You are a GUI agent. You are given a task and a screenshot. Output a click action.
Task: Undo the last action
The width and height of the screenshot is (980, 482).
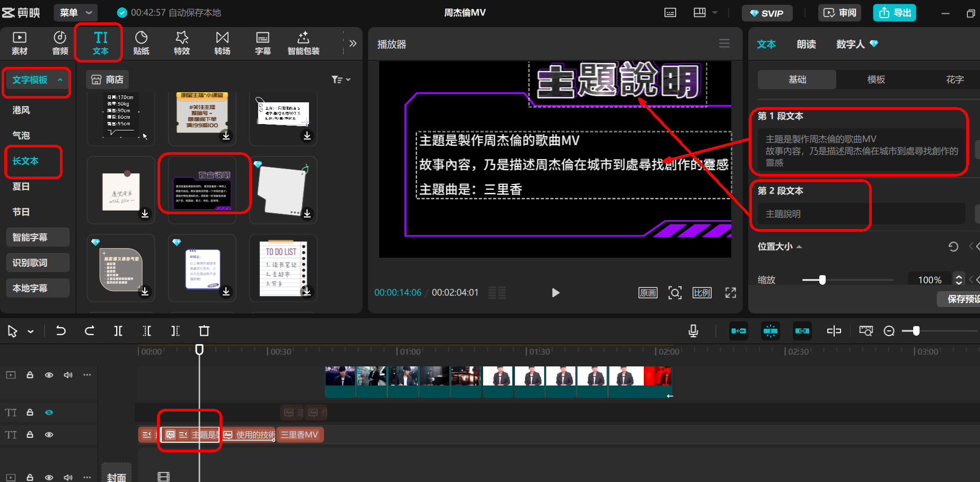(61, 331)
